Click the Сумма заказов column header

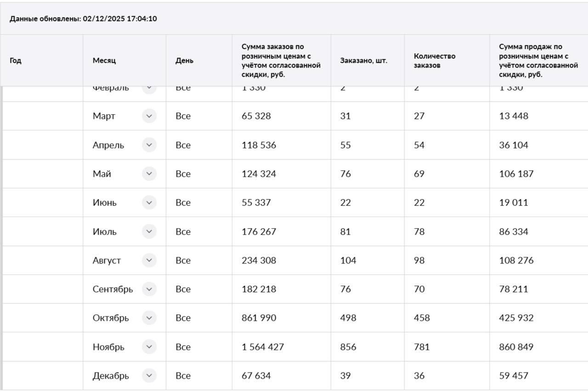(x=281, y=61)
